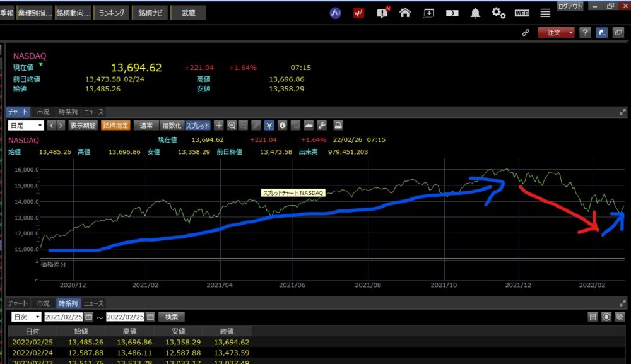Switch to the チャート tab in the lower panel
631x364 pixels.
coord(18,303)
